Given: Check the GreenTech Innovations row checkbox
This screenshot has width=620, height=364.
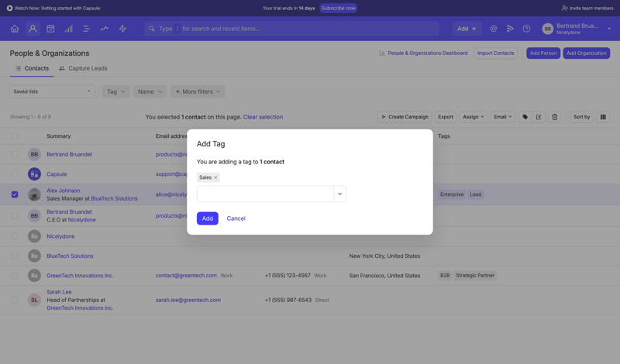Looking at the screenshot, I should coord(15,276).
